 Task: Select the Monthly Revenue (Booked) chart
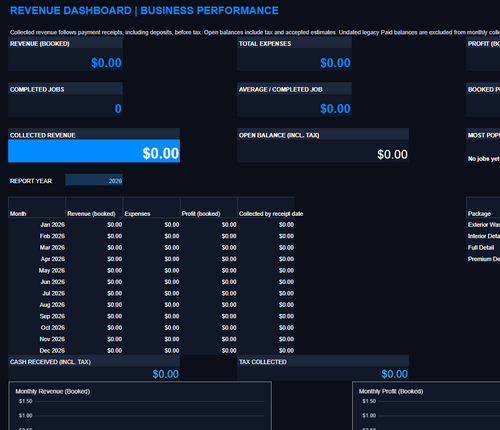pos(140,406)
